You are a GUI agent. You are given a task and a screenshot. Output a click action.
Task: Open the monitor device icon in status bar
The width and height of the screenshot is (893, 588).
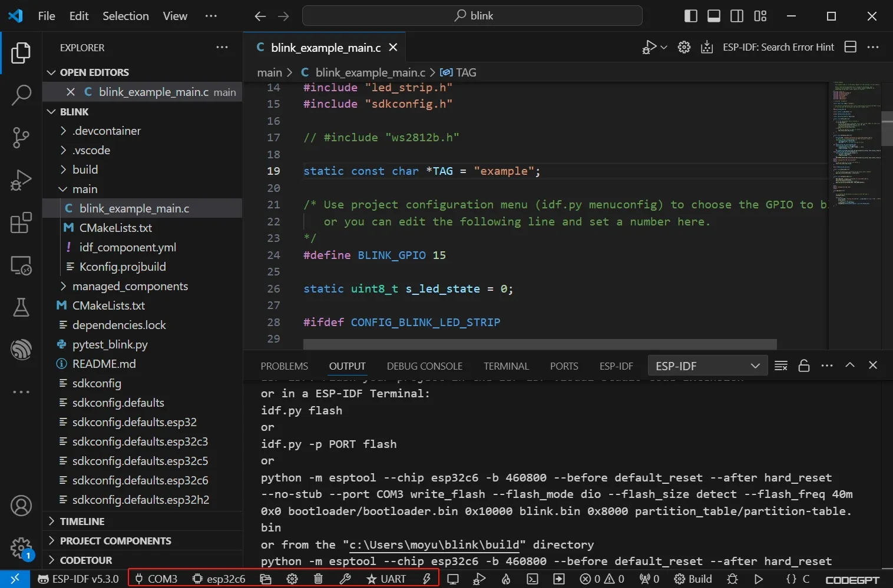452,579
